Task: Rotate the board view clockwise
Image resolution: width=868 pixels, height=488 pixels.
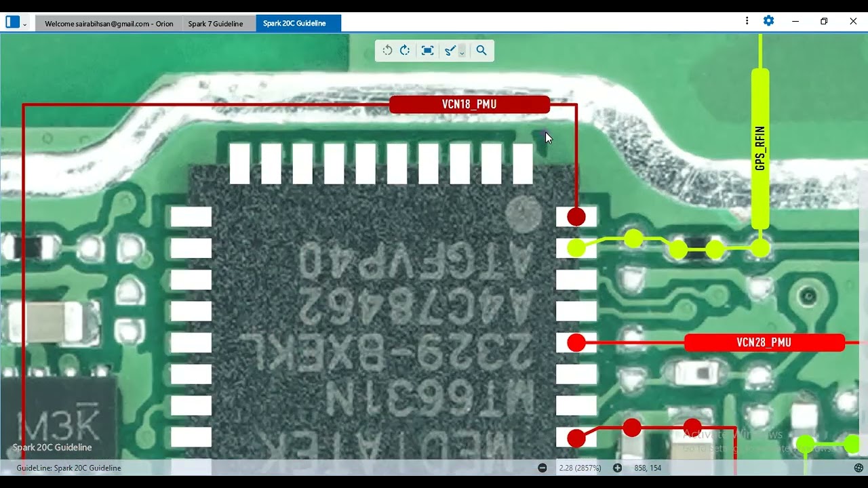Action: [405, 50]
